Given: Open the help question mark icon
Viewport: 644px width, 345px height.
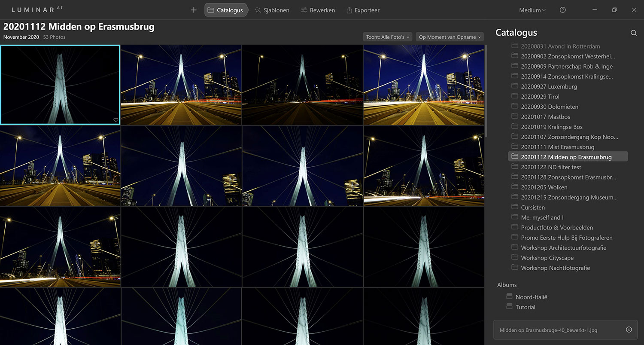Looking at the screenshot, I should pos(563,10).
